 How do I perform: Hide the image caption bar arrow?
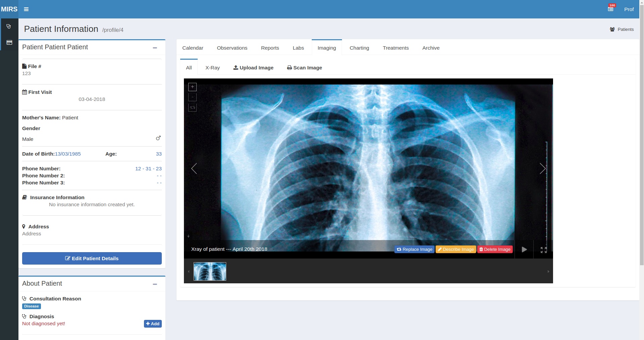pyautogui.click(x=188, y=236)
